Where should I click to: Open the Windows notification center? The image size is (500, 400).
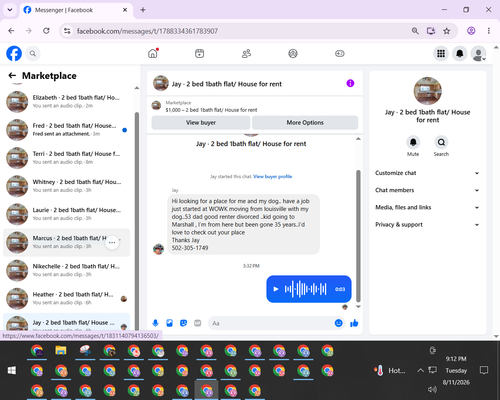484,370
